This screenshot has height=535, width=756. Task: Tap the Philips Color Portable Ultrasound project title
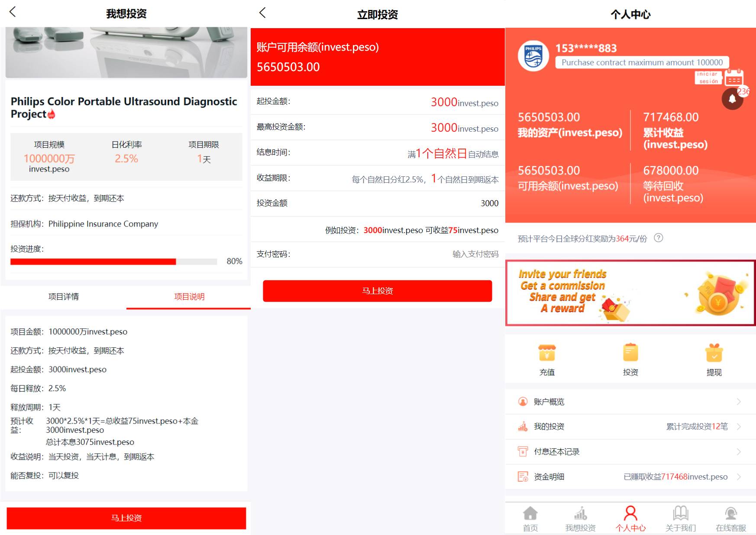[x=124, y=107]
